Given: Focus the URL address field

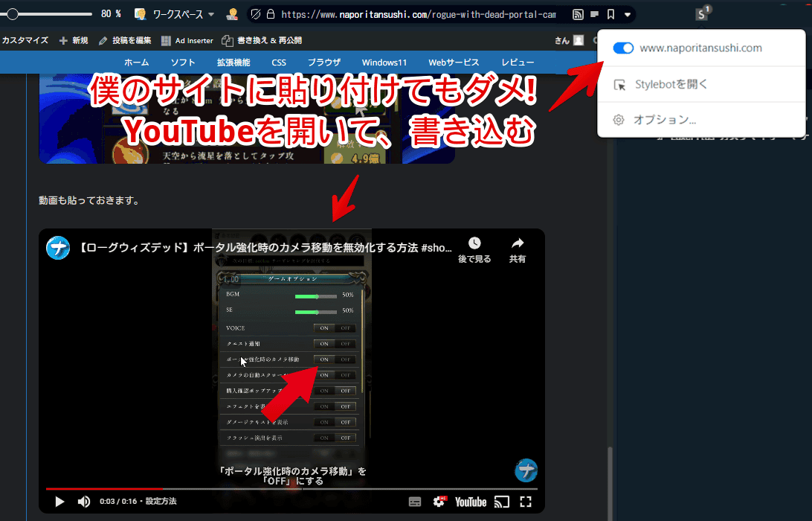Looking at the screenshot, I should (x=419, y=15).
